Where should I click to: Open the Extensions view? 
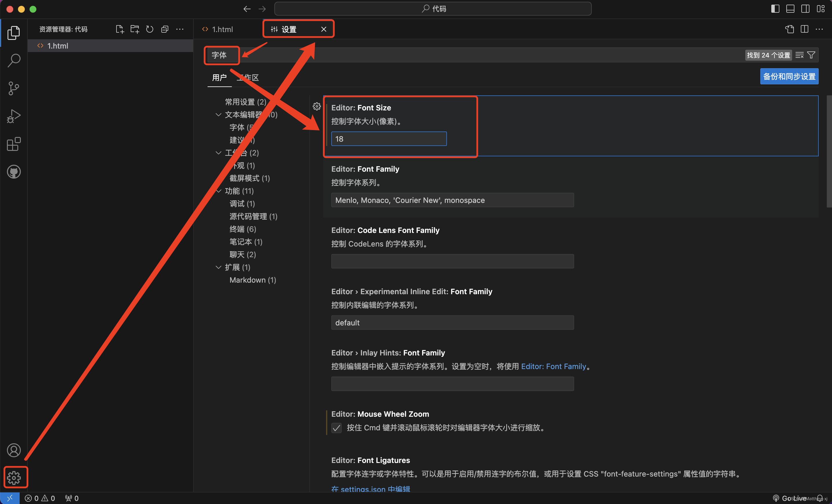(x=14, y=144)
